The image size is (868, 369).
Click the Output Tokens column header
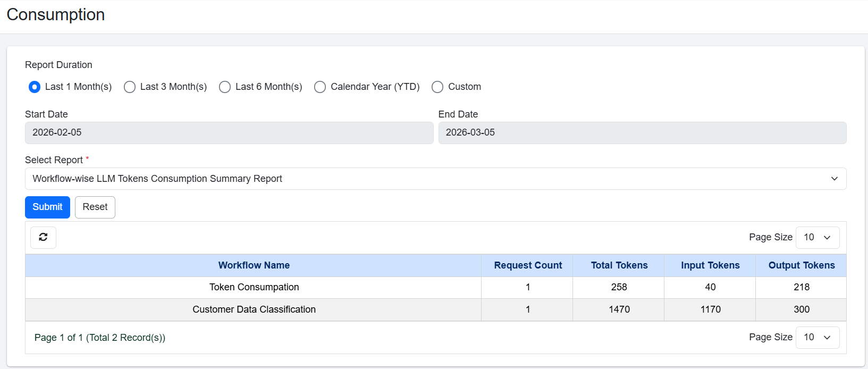pos(802,265)
